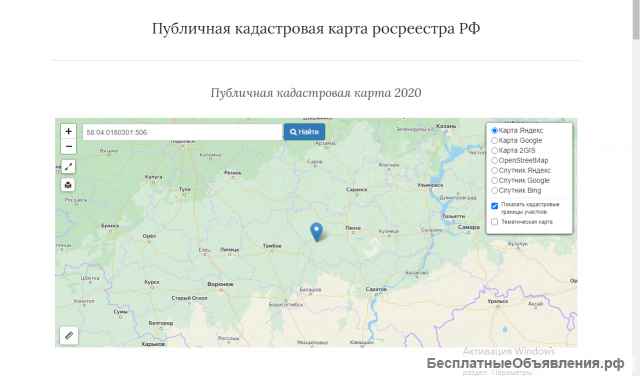The image size is (640, 376).
Task: Select OpenStreetMap base layer
Action: [x=520, y=160]
